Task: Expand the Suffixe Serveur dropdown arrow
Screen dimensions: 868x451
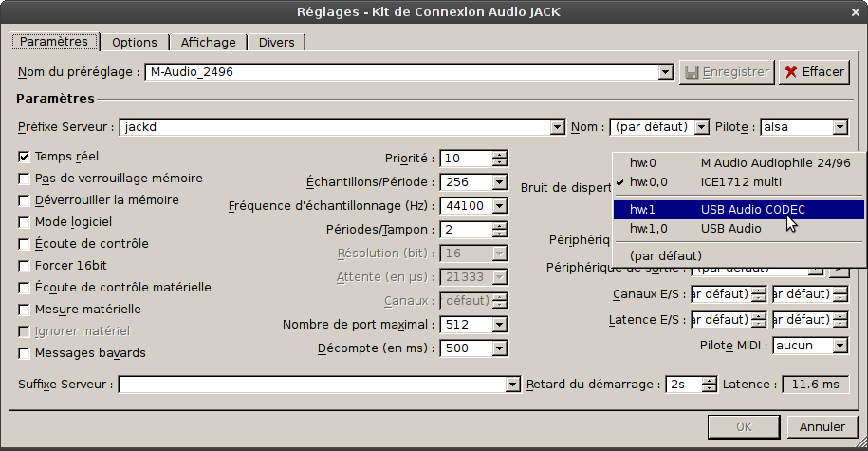Action: point(512,385)
